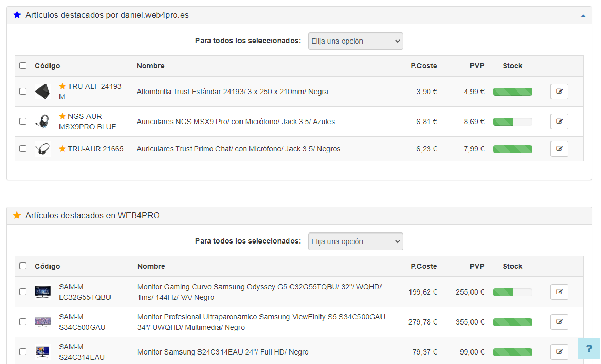Collapse the daniel.web4pro.es featured articles panel
The image size is (601, 364).
point(583,16)
